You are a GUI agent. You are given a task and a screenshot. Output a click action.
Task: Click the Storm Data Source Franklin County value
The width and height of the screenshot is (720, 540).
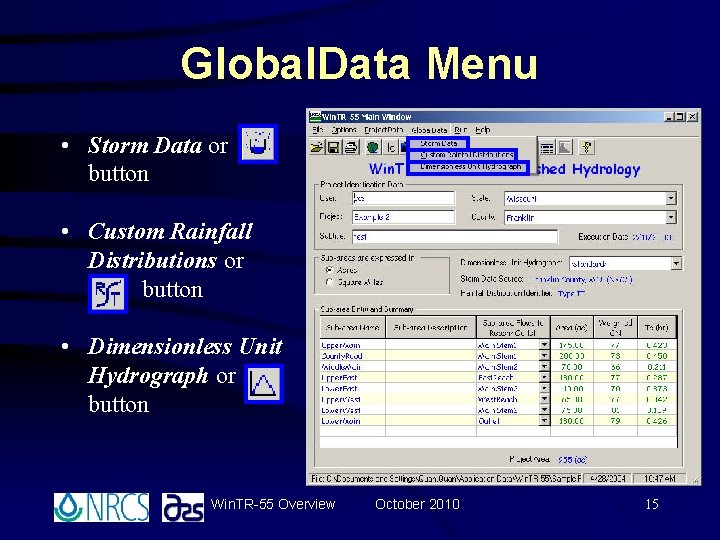pyautogui.click(x=583, y=279)
